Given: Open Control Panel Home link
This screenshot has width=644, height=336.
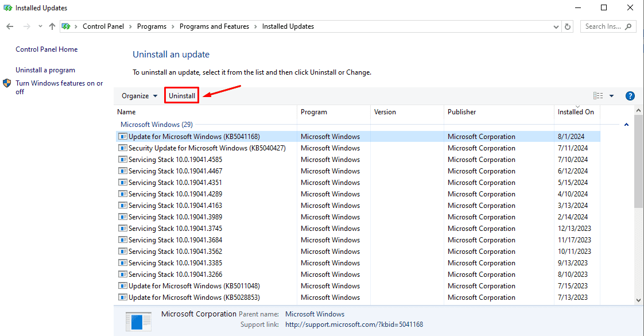Looking at the screenshot, I should (46, 49).
